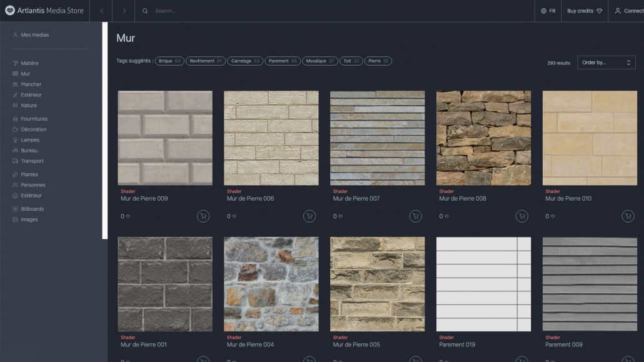Open the Order by dropdown
The height and width of the screenshot is (362, 644).
tap(605, 62)
